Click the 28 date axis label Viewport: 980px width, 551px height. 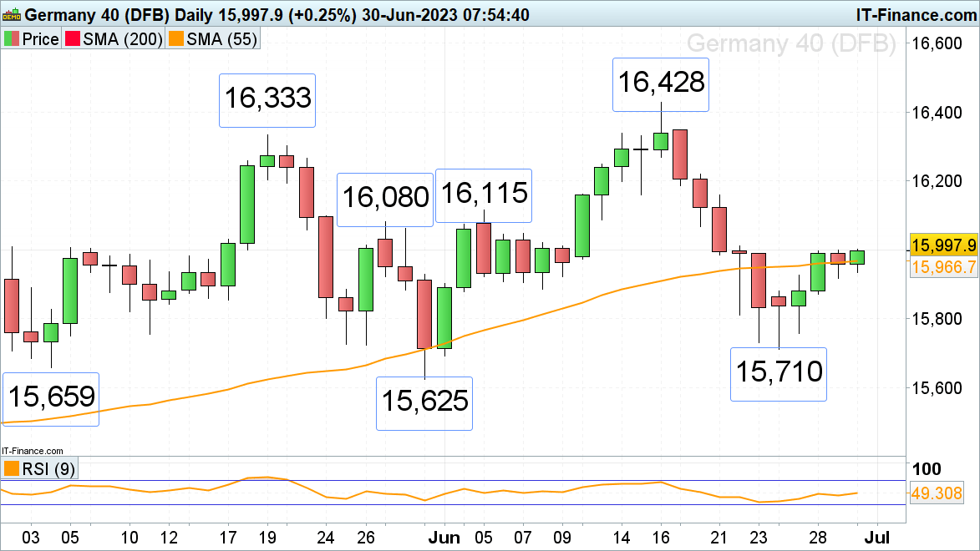coord(818,538)
